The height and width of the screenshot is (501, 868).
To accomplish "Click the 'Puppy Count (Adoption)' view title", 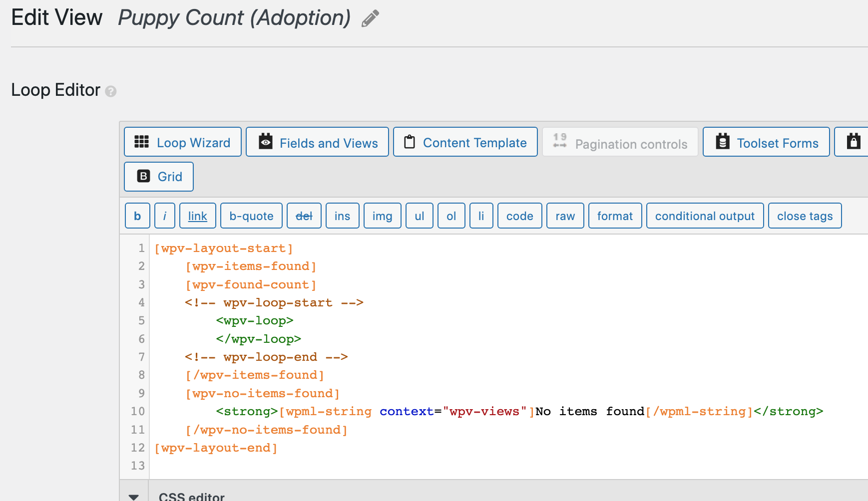I will pyautogui.click(x=234, y=18).
